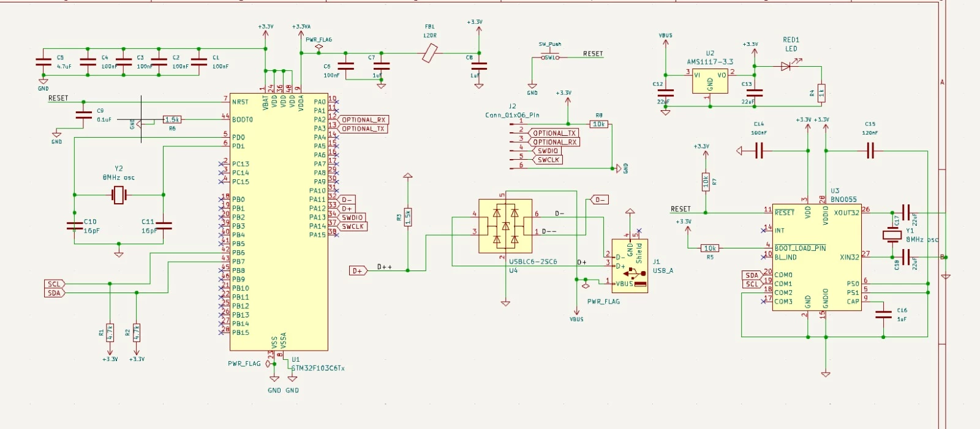The width and height of the screenshot is (980, 429).
Task: Click the RESET label beside SW_Push switch
Action: point(593,54)
